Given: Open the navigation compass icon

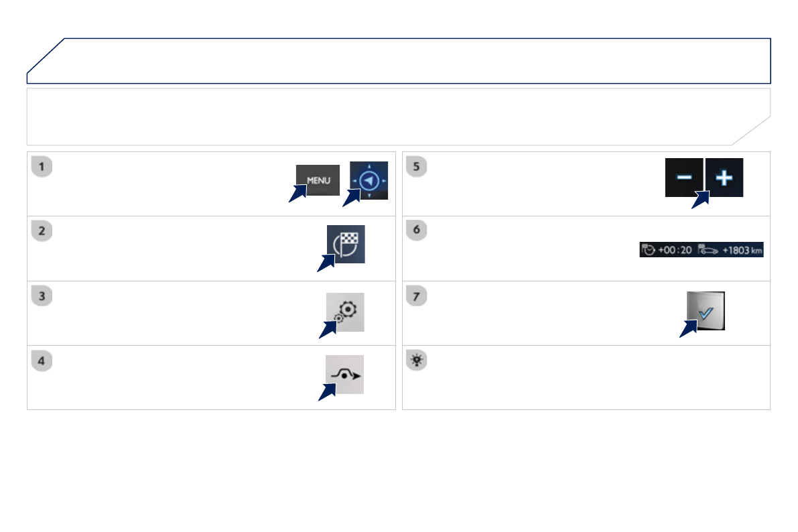Looking at the screenshot, I should click(x=369, y=181).
